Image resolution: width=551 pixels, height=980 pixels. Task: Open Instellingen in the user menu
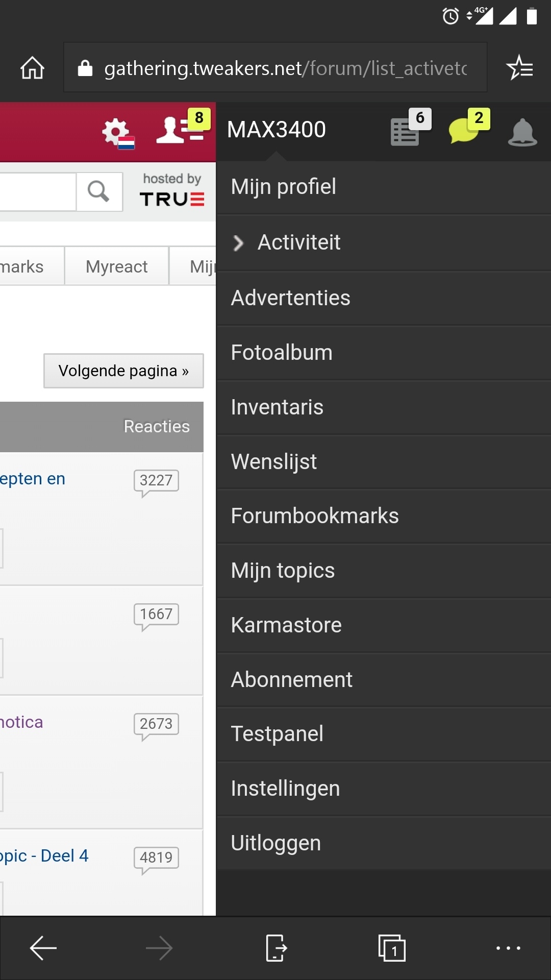[x=384, y=789]
